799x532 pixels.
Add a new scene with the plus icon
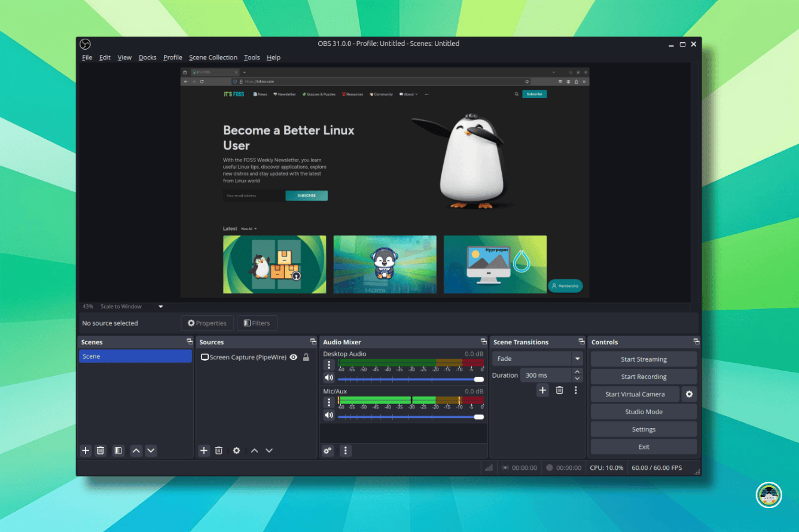pos(85,450)
